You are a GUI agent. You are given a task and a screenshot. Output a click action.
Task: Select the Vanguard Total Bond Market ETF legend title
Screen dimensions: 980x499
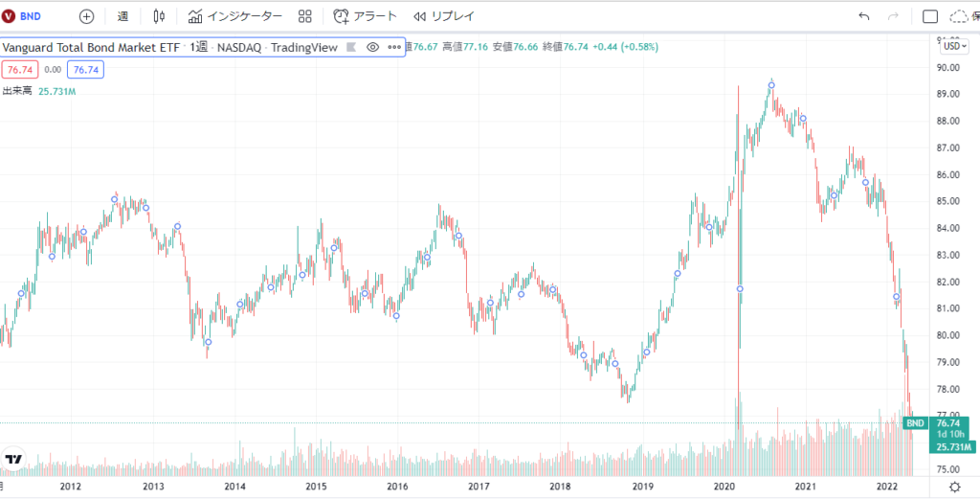[91, 47]
